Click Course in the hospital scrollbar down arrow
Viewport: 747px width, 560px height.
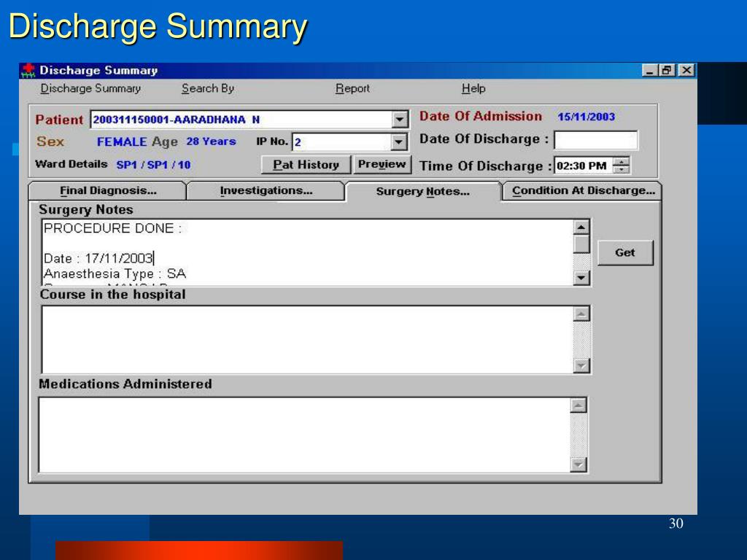(x=581, y=365)
